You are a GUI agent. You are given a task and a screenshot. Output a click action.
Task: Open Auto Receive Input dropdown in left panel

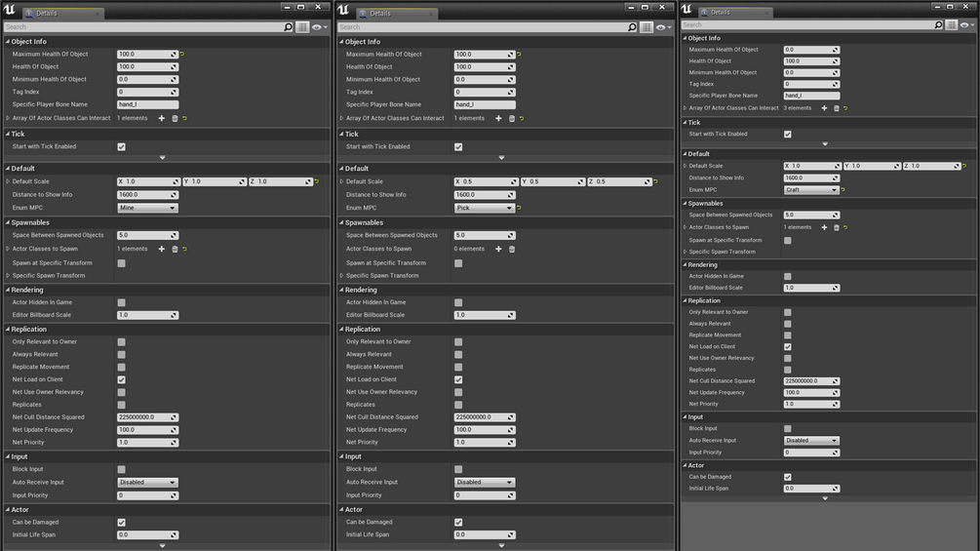(x=147, y=483)
